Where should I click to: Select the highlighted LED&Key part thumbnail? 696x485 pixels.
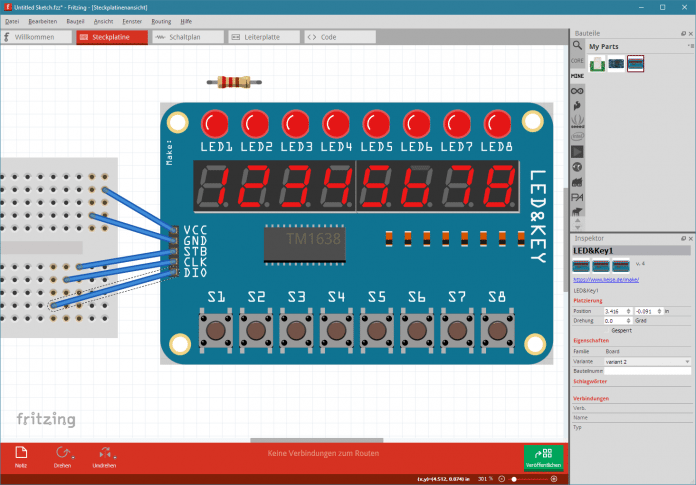pyautogui.click(x=636, y=63)
